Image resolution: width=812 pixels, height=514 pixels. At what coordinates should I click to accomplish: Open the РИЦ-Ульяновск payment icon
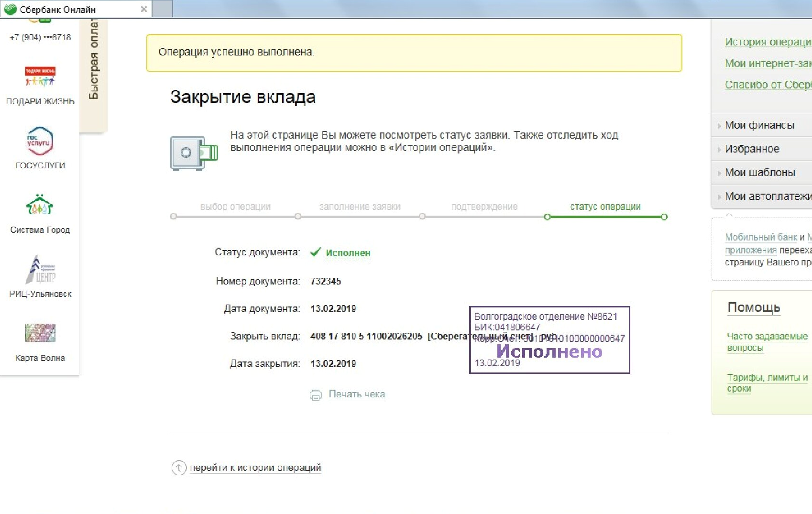click(x=40, y=270)
